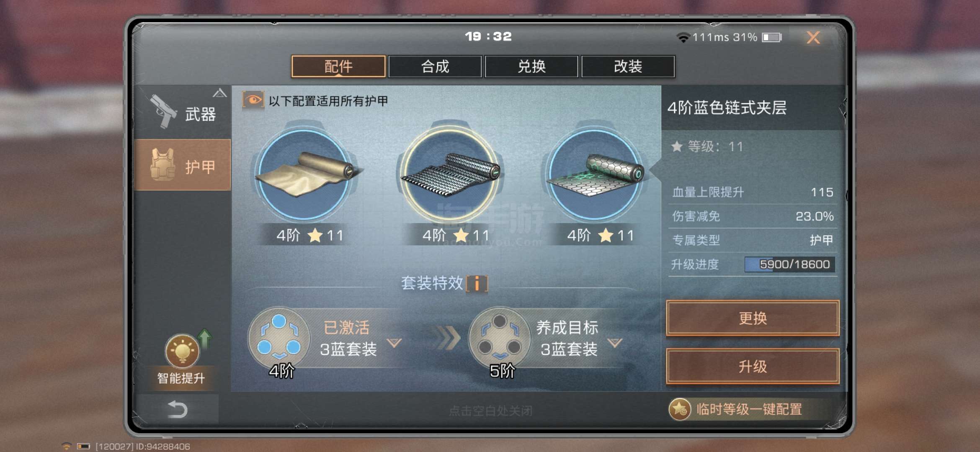
Task: Select the hexagon honeycomb armor attachment slot
Action: click(595, 174)
